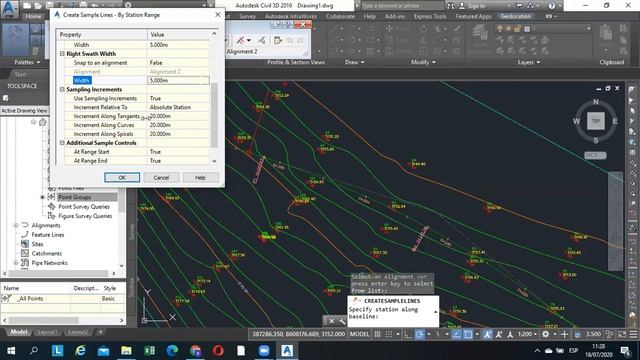
Task: Click Cancel in Create Sample Lines dialog
Action: click(161, 178)
